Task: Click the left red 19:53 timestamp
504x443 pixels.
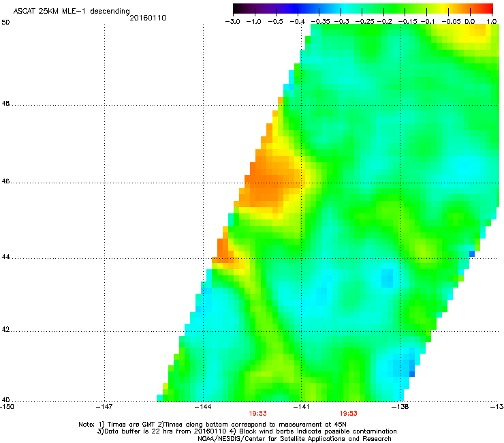Action: [257, 414]
